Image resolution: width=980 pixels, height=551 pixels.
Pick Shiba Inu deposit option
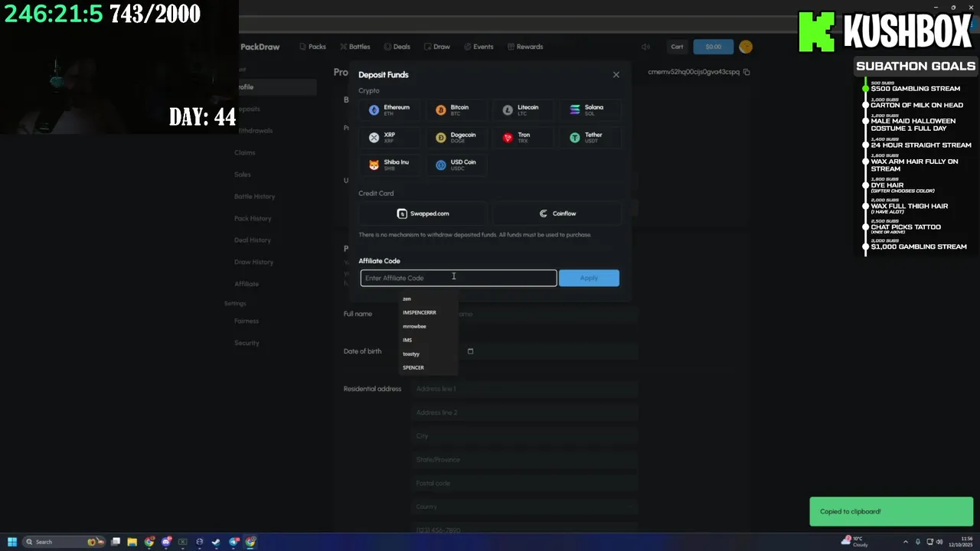[x=390, y=165]
